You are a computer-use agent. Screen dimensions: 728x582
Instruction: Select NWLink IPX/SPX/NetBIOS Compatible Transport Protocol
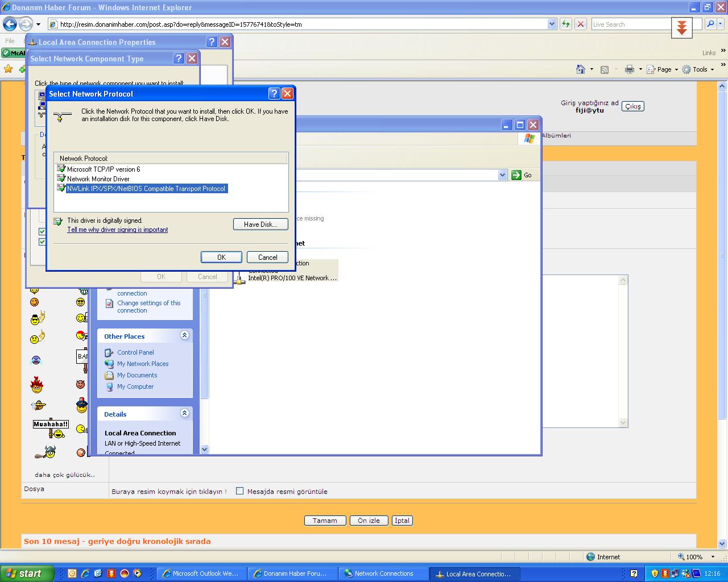coord(146,188)
